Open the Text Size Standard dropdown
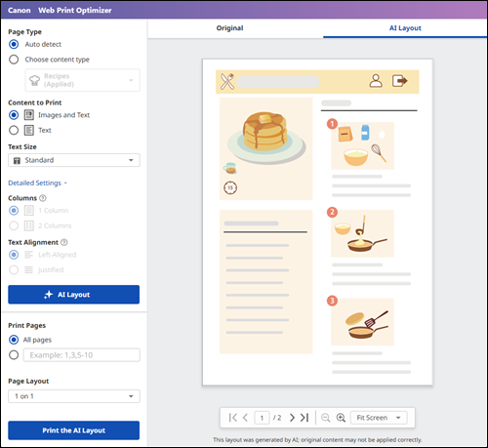The height and width of the screenshot is (448, 488). click(74, 160)
